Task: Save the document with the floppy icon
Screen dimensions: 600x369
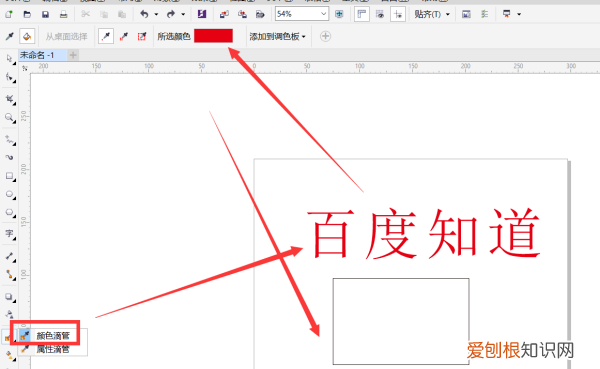Action: click(45, 15)
